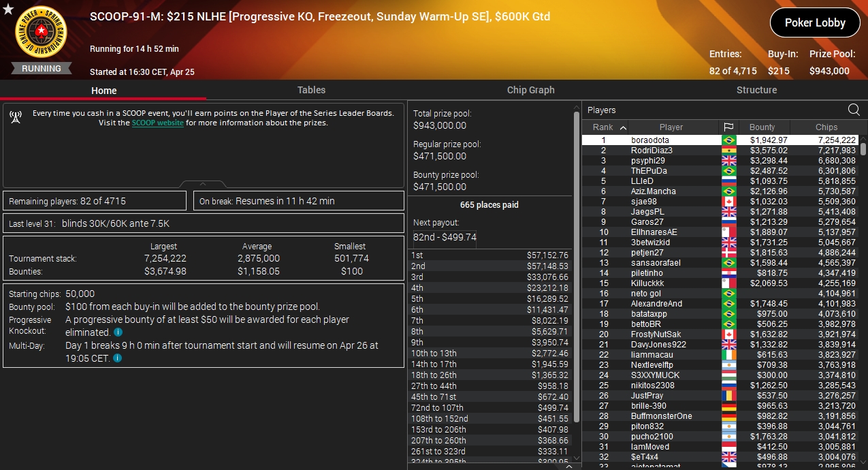Click the UK flag beside psyphi29
The image size is (868, 470).
click(x=728, y=160)
